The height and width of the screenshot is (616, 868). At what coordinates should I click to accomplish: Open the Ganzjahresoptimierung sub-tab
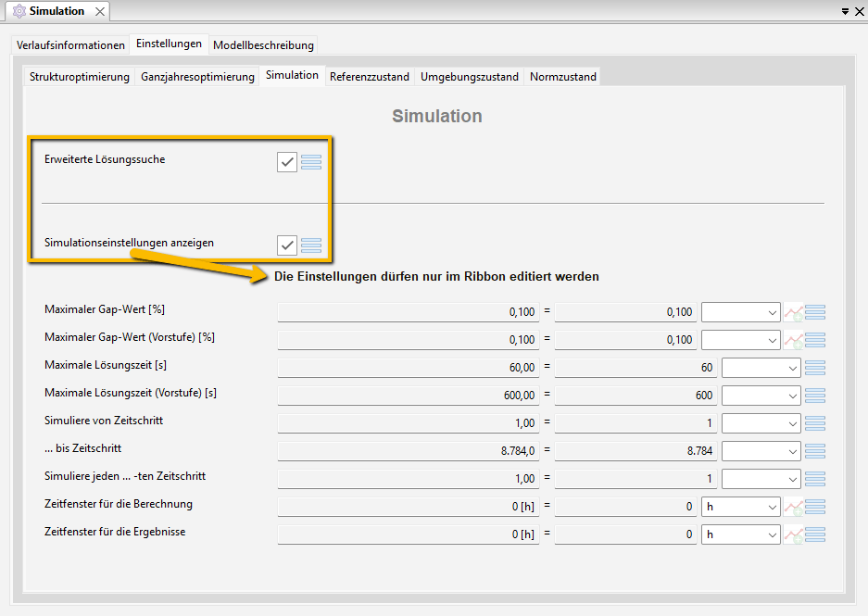(x=197, y=77)
